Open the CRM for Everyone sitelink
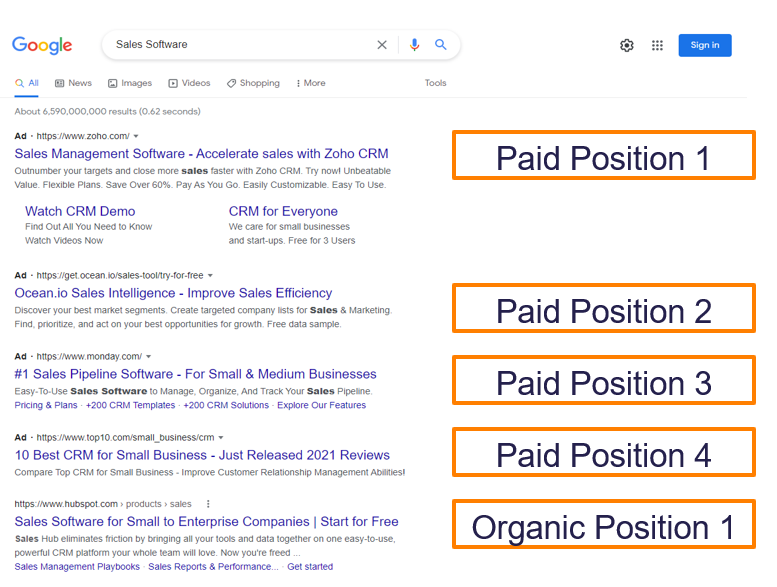Image resolution: width=777 pixels, height=587 pixels. [x=283, y=212]
